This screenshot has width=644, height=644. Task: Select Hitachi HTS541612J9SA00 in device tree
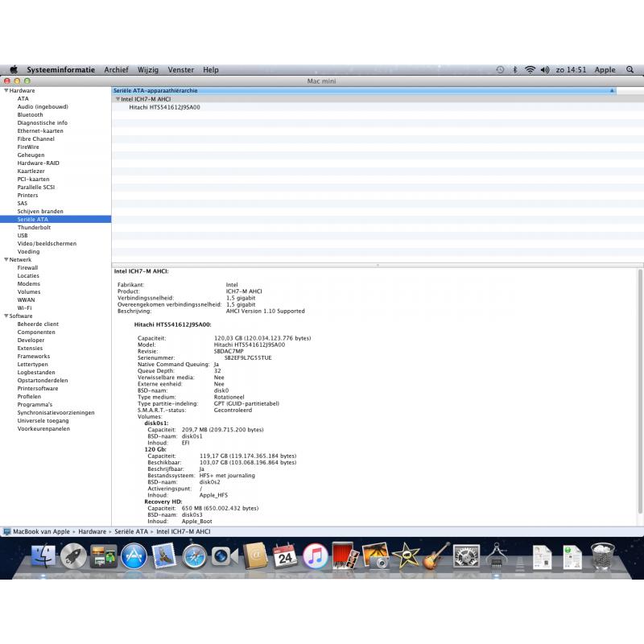(x=164, y=107)
